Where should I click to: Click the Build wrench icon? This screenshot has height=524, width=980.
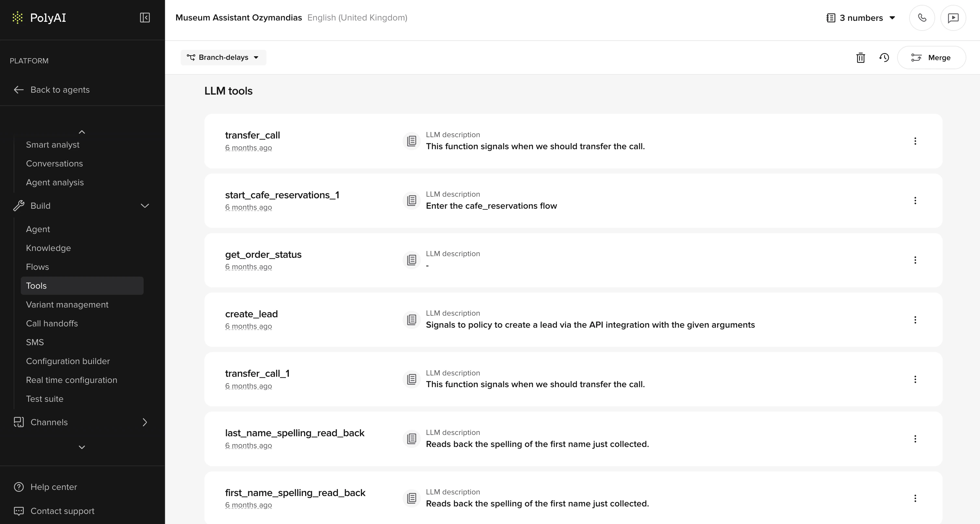coord(18,205)
